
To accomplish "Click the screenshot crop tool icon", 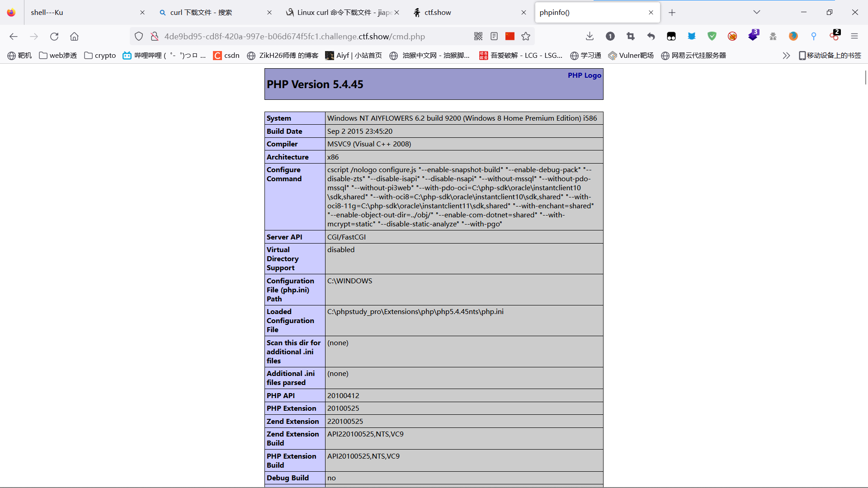I will coord(631,36).
